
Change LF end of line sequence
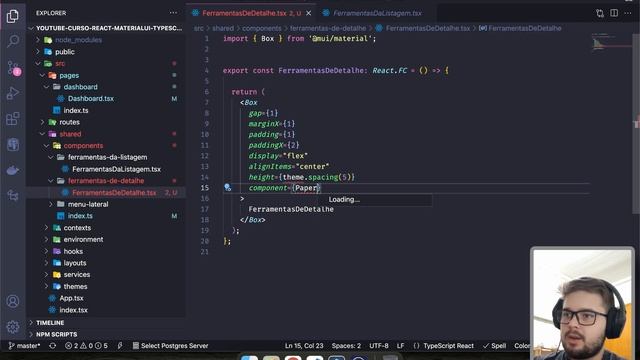pyautogui.click(x=400, y=346)
